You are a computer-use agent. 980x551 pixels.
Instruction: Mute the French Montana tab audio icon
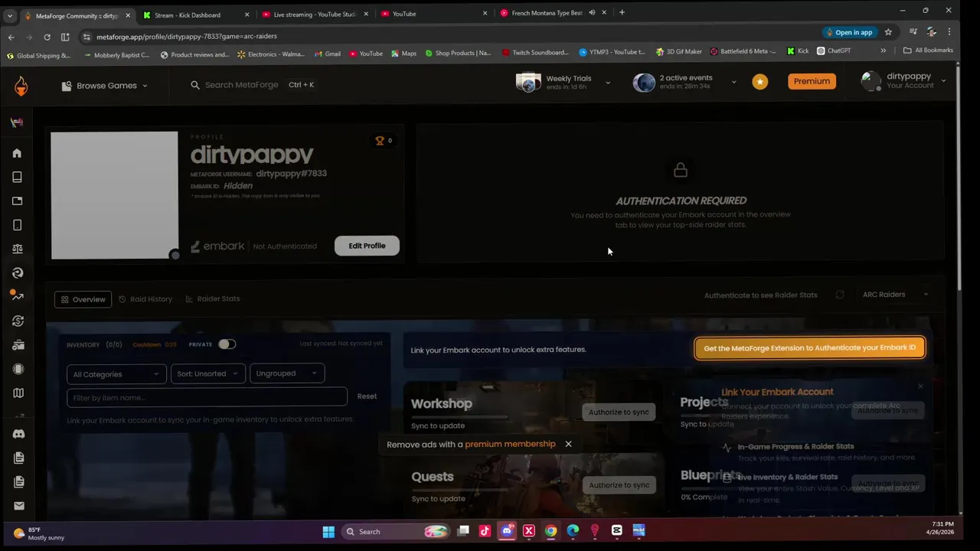click(x=591, y=13)
